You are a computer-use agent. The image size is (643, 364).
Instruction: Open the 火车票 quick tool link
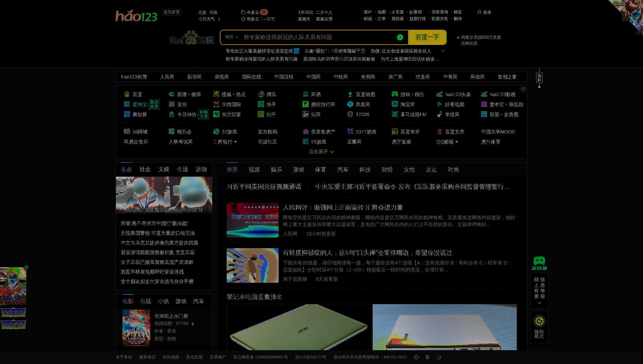click(397, 12)
